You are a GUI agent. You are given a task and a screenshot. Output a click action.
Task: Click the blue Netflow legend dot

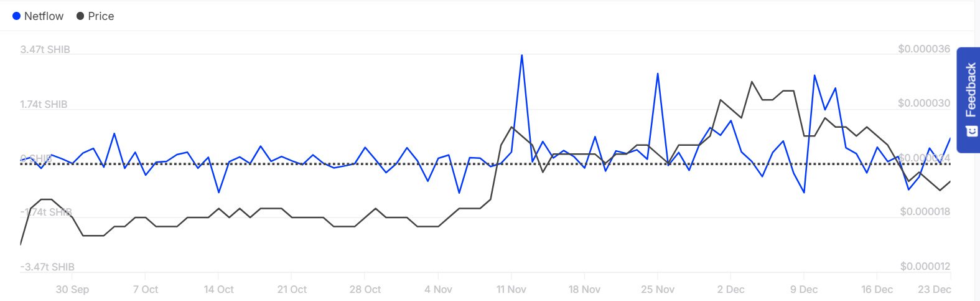pos(17,16)
